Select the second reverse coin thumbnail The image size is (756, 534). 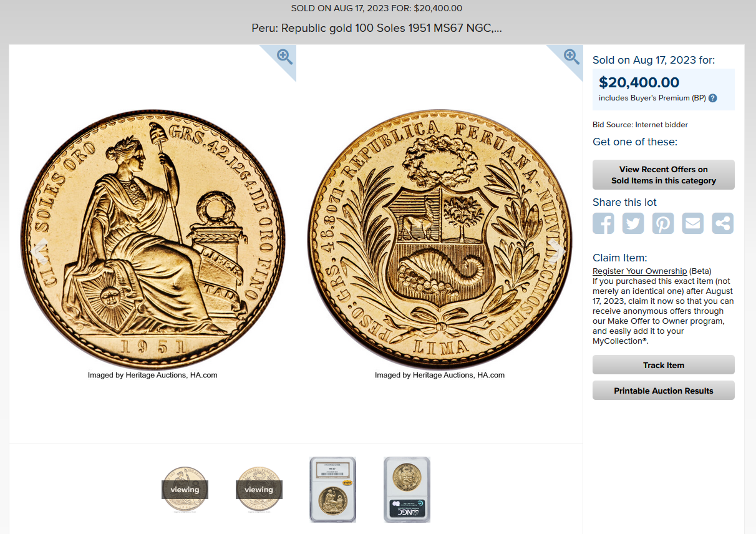(259, 489)
